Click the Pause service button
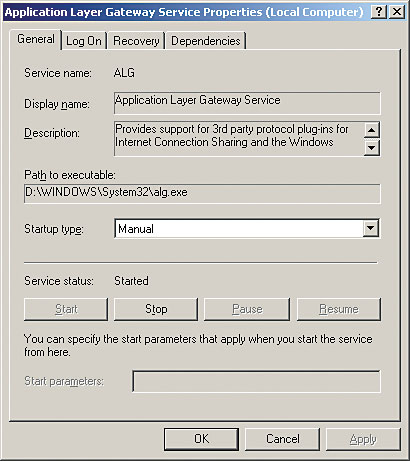 [247, 309]
